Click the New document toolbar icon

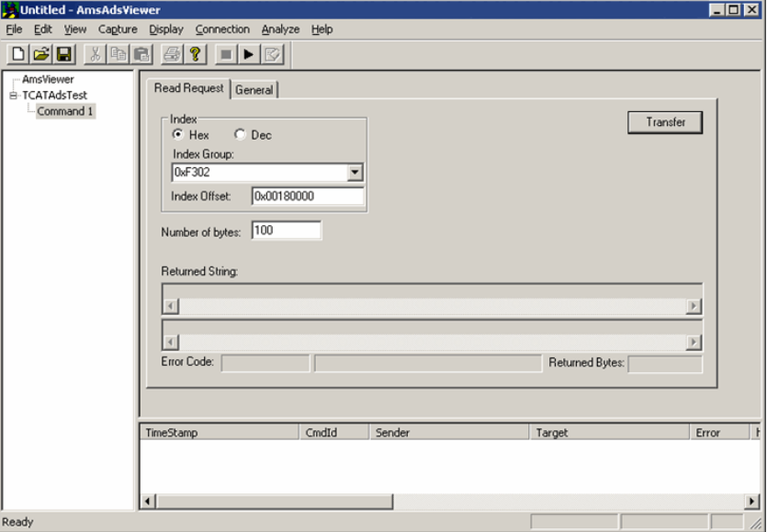coord(18,54)
